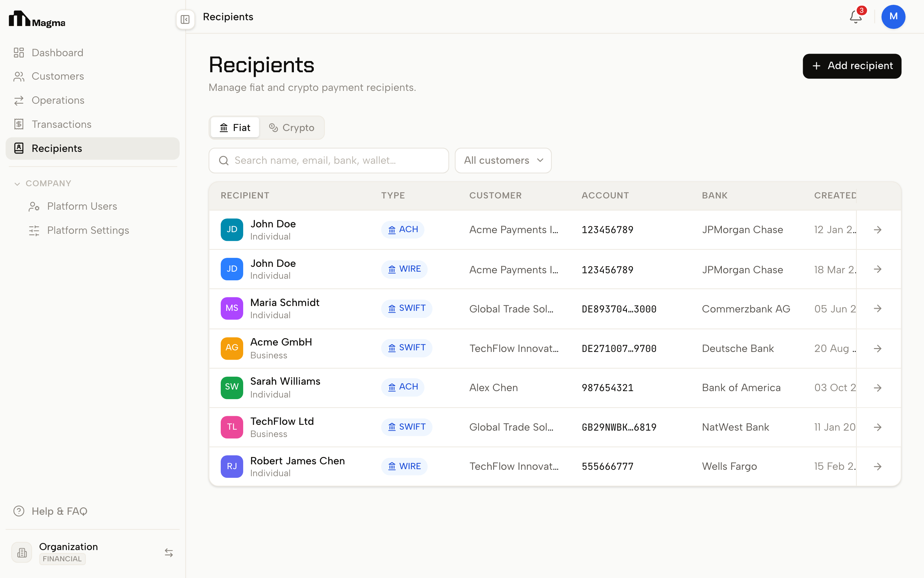Click the SW avatar for Sarah Williams
The height and width of the screenshot is (578, 924).
coord(232,388)
